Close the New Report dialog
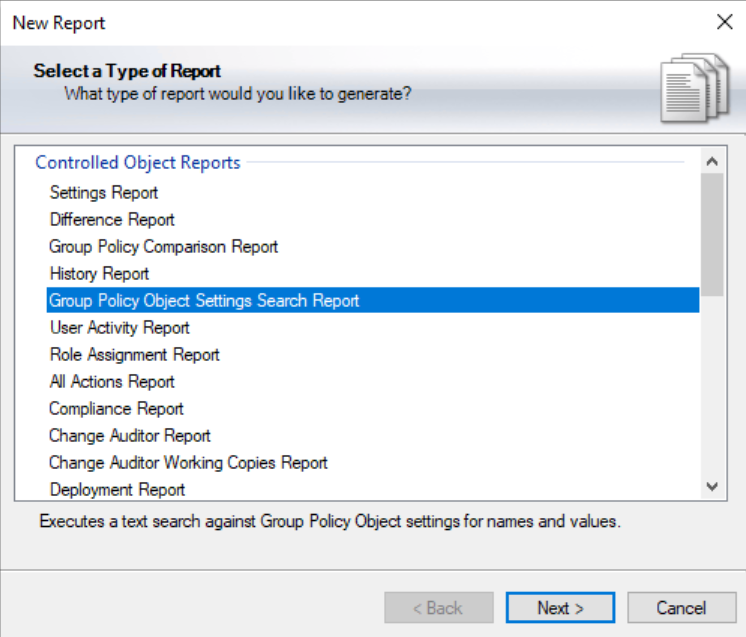Image resolution: width=746 pixels, height=637 pixels. pos(724,22)
